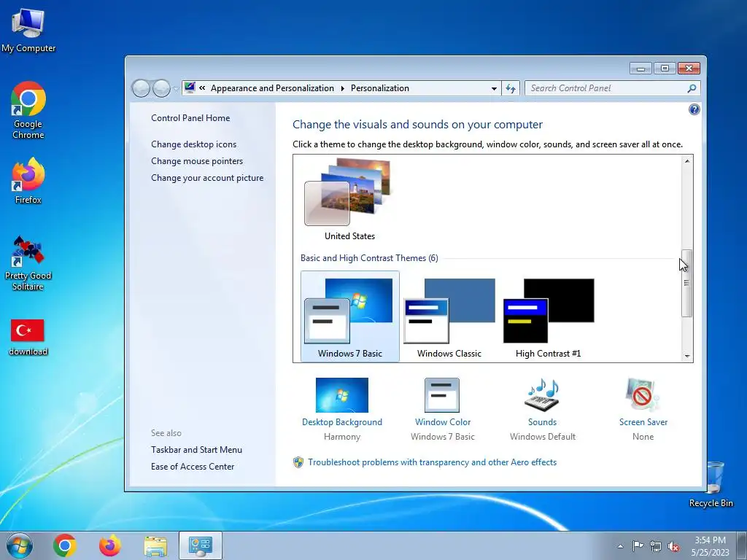Open Action Center flag tray icon
The height and width of the screenshot is (560, 747).
pyautogui.click(x=638, y=546)
